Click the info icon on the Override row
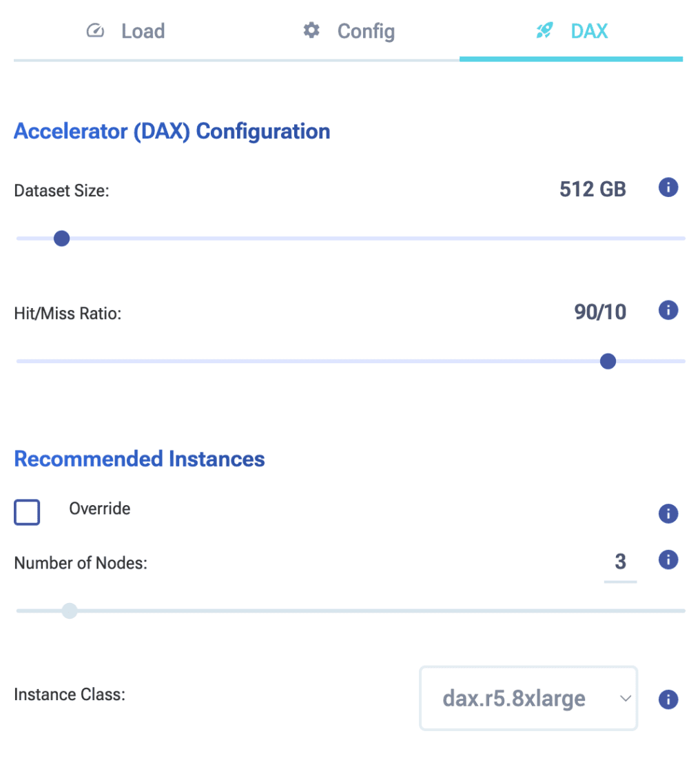The image size is (700, 758). pyautogui.click(x=668, y=514)
